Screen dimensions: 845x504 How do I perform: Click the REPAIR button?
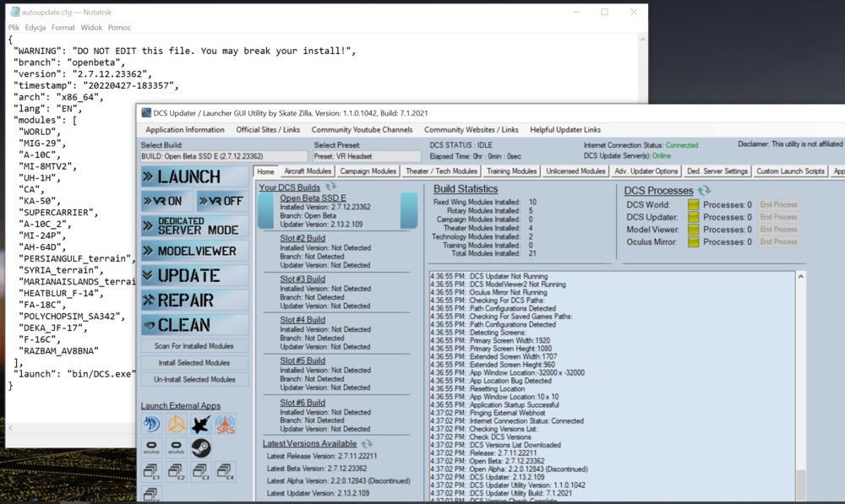[x=194, y=301]
